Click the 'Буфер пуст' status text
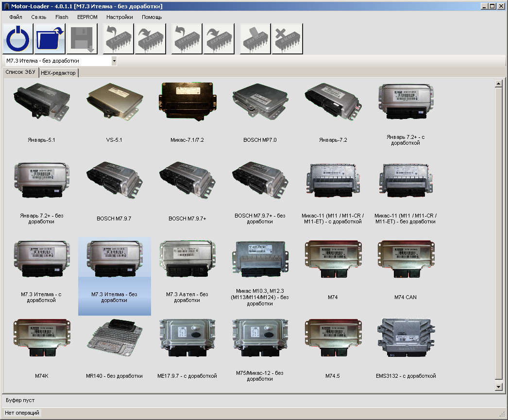The height and width of the screenshot is (420, 508). 20,400
